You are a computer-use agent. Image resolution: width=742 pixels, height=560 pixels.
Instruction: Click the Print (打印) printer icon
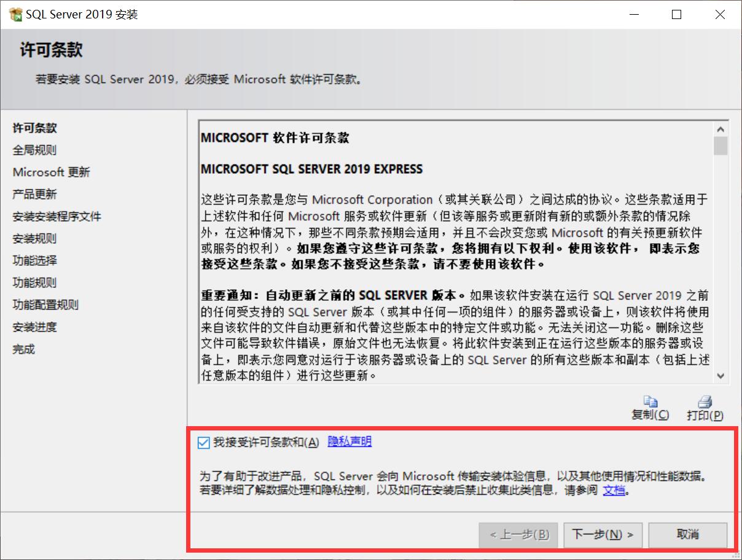[x=705, y=402]
